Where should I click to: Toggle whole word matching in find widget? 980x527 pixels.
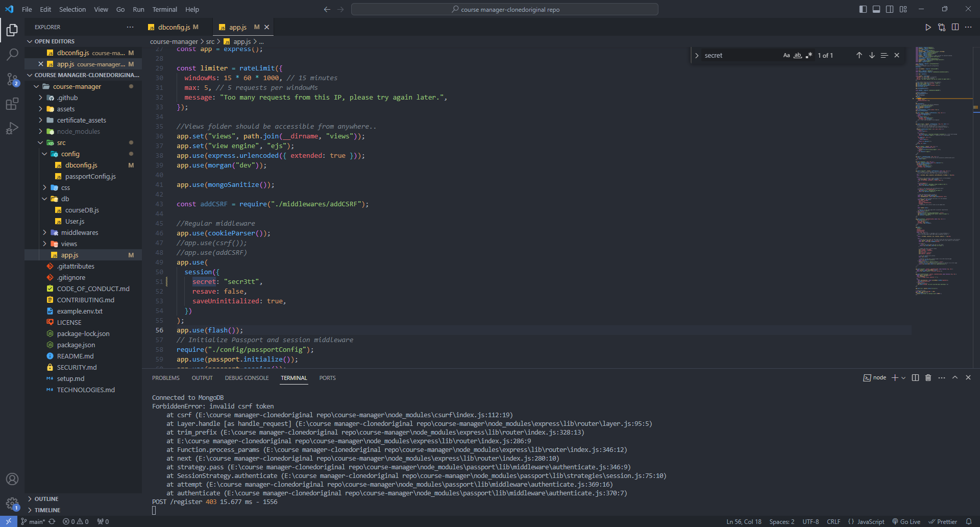(x=798, y=55)
